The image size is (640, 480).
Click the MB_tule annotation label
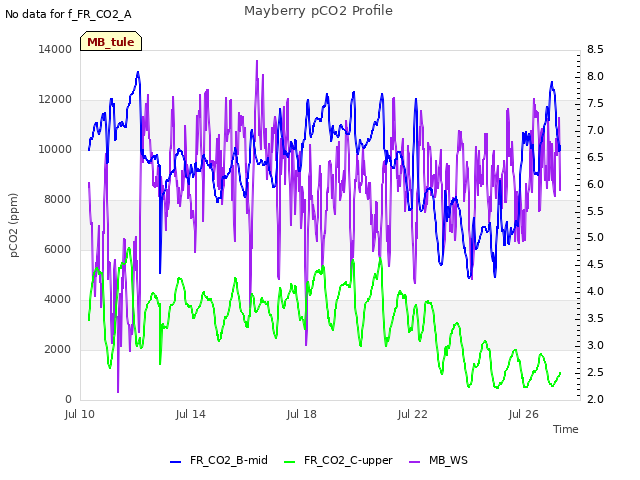click(x=111, y=42)
